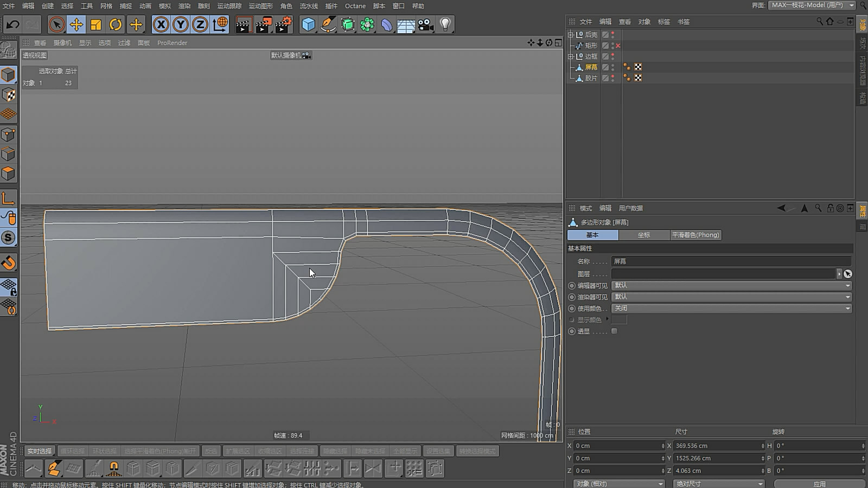868x488 pixels.
Task: Open the 使用颜色 dropdown
Action: [x=731, y=309]
